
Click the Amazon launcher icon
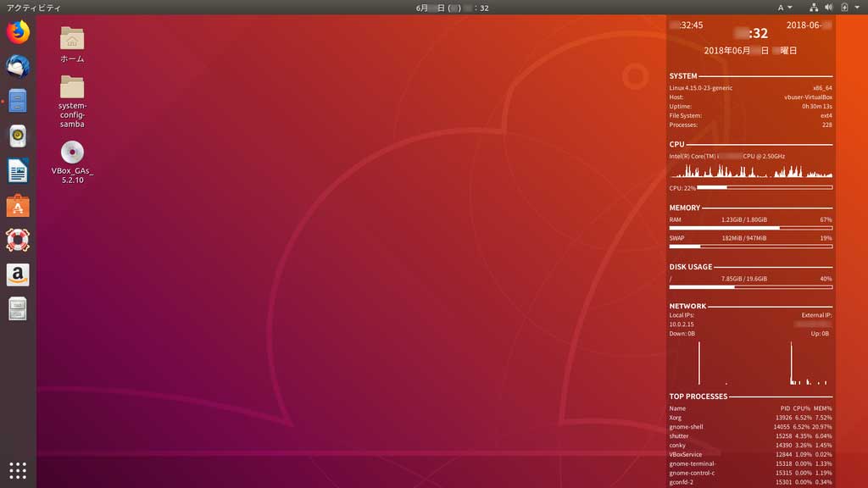[18, 274]
